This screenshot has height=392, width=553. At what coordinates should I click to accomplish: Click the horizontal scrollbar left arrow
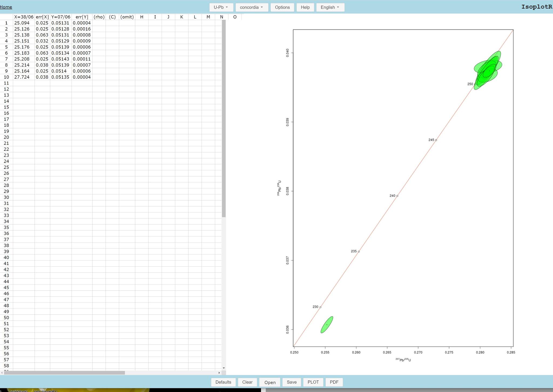[2, 373]
